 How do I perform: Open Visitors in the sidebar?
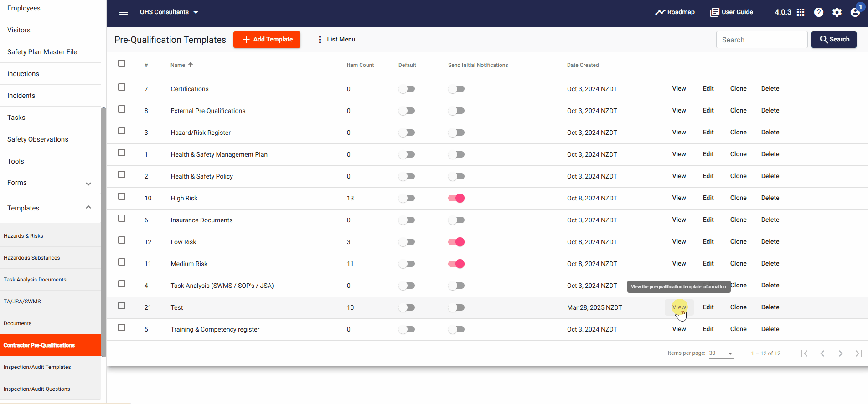click(x=19, y=30)
